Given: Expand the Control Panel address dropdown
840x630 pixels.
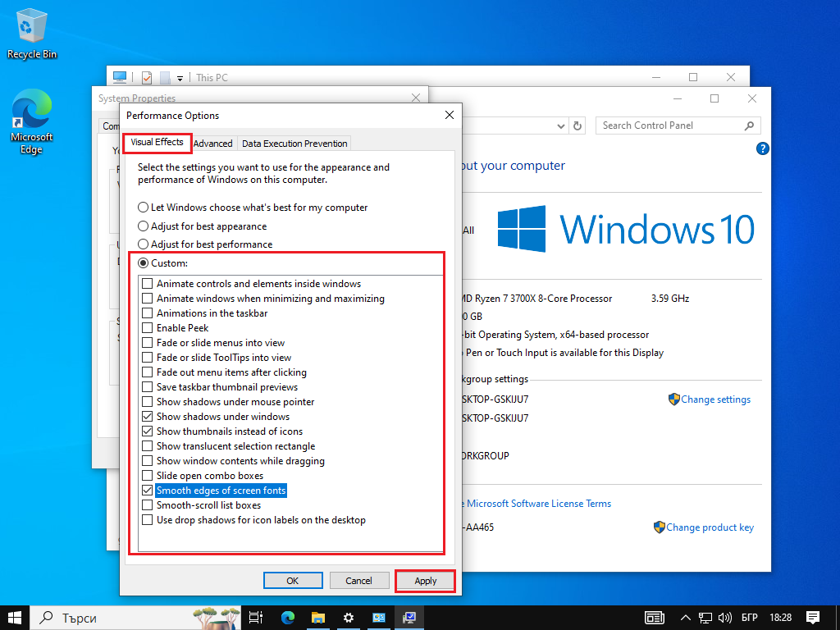Looking at the screenshot, I should click(x=560, y=126).
